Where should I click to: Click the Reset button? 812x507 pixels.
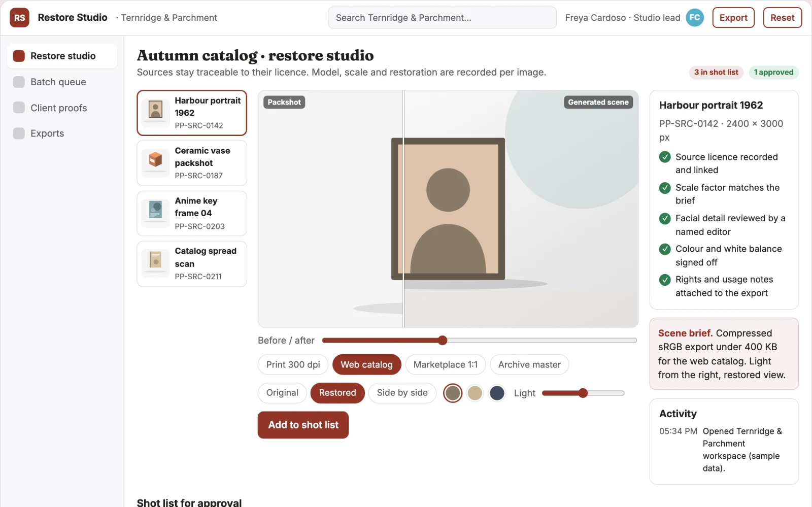coord(783,18)
